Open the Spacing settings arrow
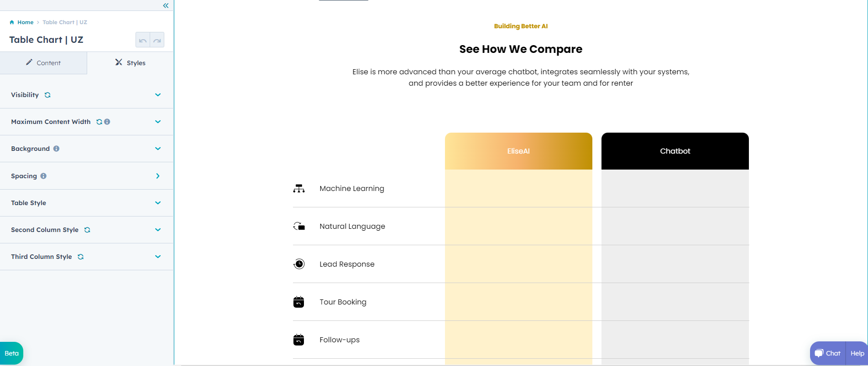Screen dimensions: 868x366 pos(158,176)
